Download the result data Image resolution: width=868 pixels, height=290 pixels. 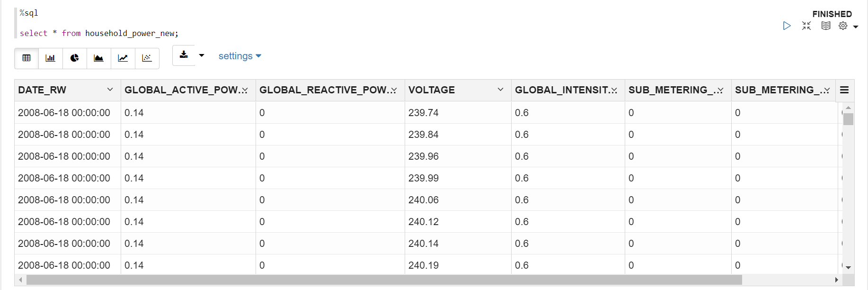184,55
